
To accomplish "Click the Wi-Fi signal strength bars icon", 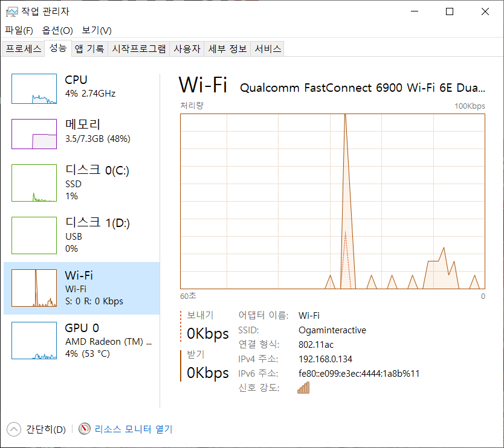I will 303,388.
